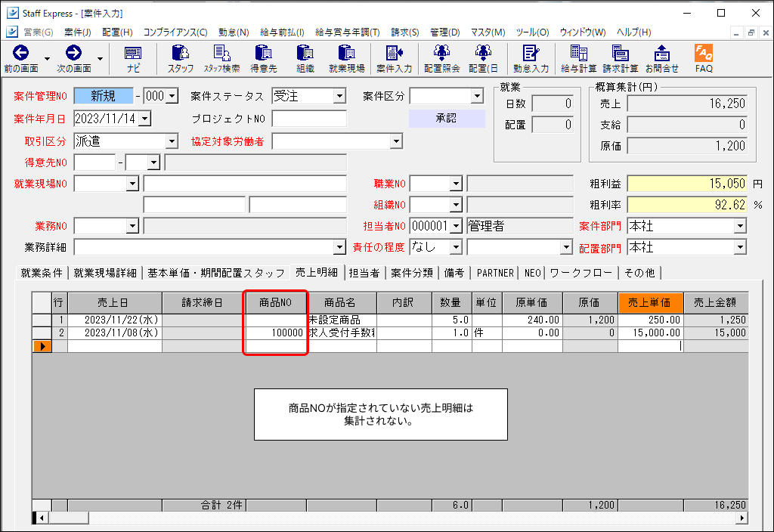This screenshot has width=774, height=532.
Task: Select the 未設定商品 product name cell
Action: pos(342,320)
